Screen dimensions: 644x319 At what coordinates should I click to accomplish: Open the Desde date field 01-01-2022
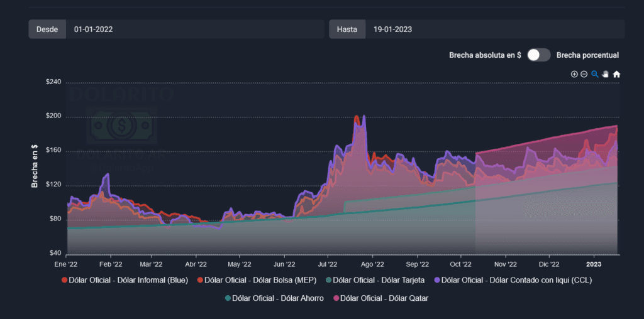pyautogui.click(x=194, y=29)
